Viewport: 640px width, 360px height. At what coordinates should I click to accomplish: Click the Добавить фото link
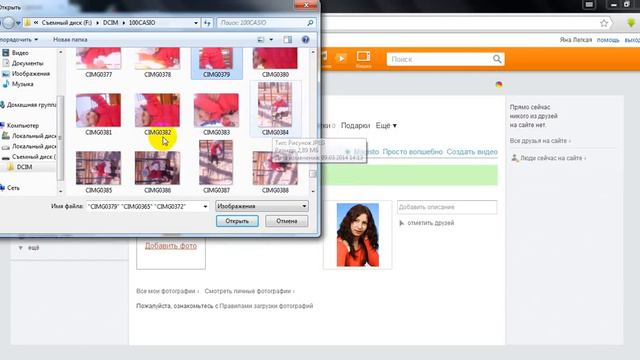[171, 246]
